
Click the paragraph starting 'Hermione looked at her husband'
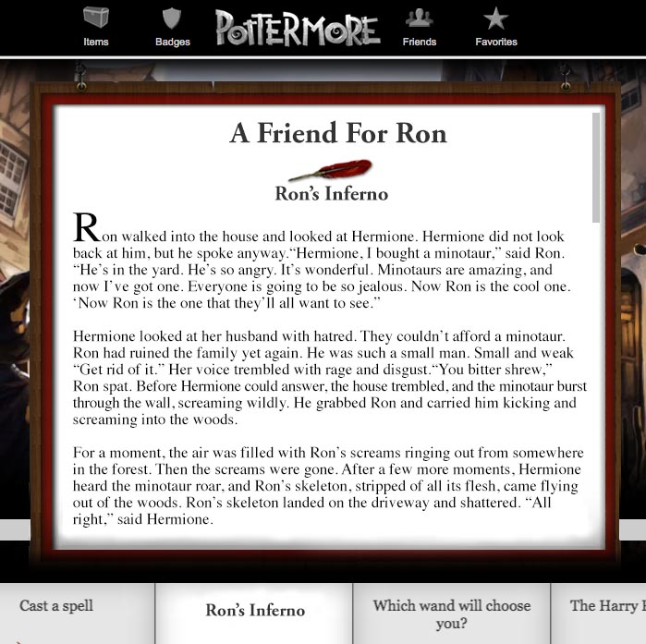(x=330, y=378)
